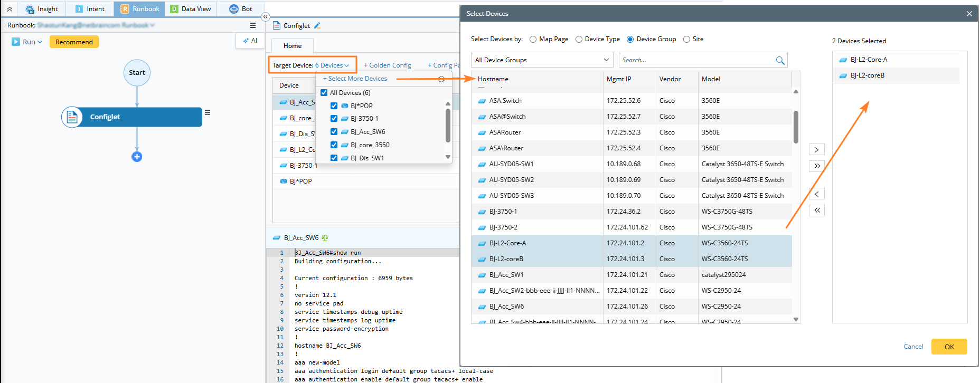The image size is (980, 383).
Task: Open the All Device Groups dropdown
Action: 542,60
